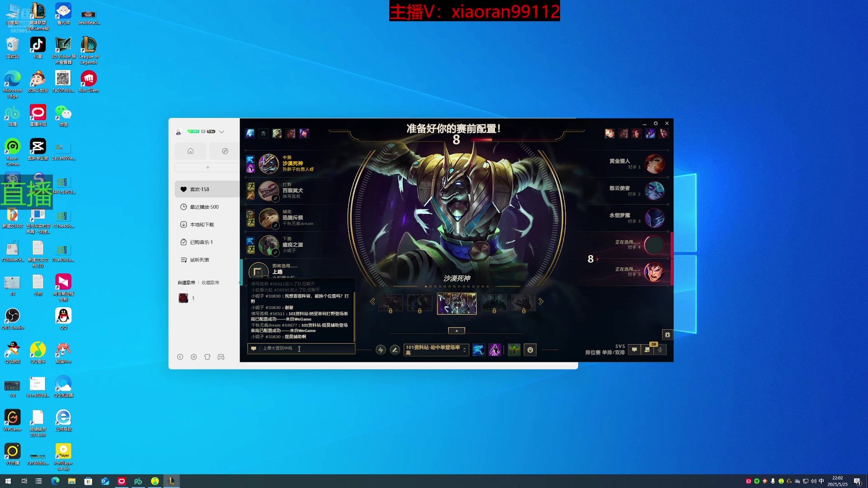Select first locked skin thumbnail on the left
The width and height of the screenshot is (868, 488).
click(390, 303)
